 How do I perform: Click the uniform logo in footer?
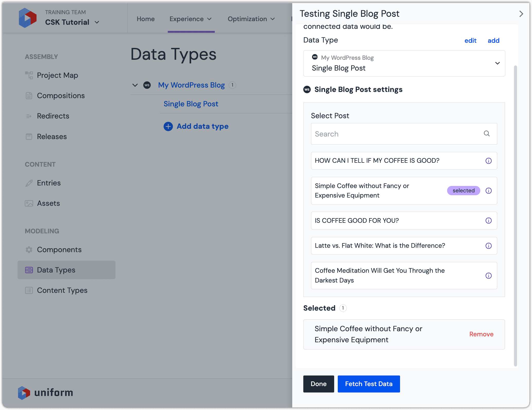(46, 393)
